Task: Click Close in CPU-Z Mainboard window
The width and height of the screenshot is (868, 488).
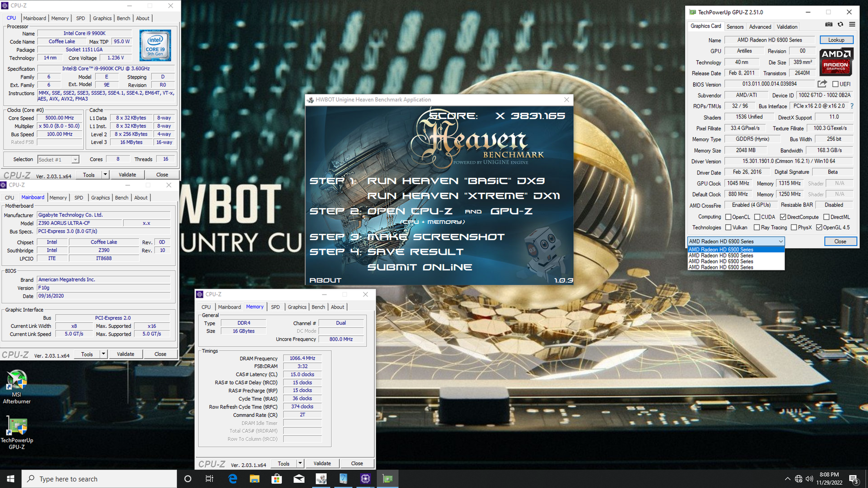Action: 160,354
